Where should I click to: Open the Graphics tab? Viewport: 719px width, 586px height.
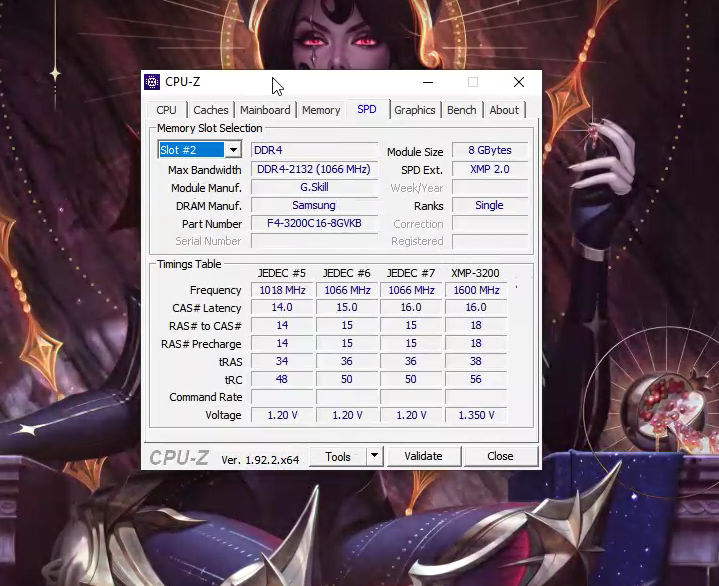click(x=415, y=110)
